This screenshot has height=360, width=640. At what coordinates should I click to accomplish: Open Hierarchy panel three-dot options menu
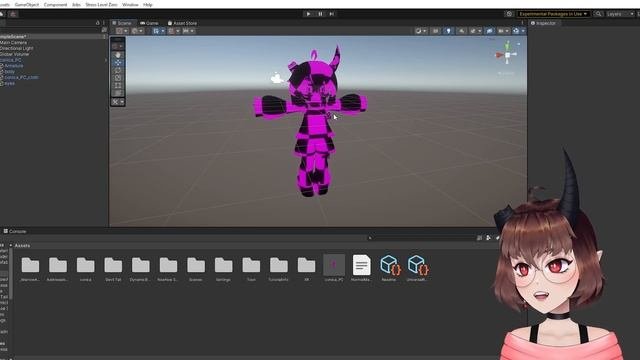click(104, 23)
